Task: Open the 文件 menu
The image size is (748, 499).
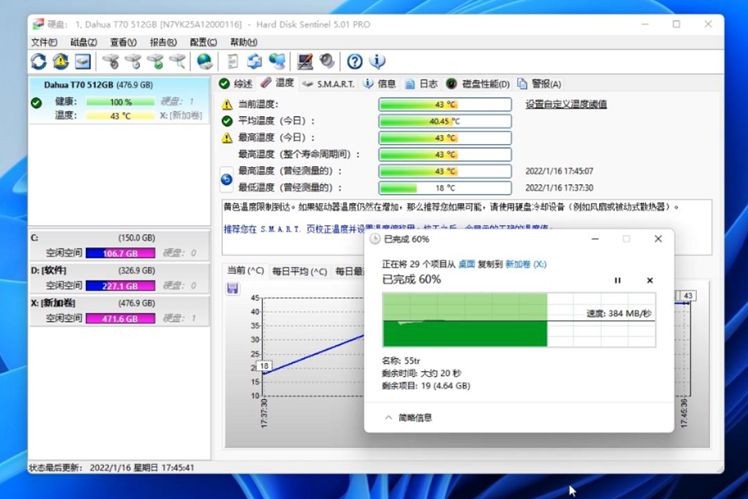Action: click(x=44, y=42)
